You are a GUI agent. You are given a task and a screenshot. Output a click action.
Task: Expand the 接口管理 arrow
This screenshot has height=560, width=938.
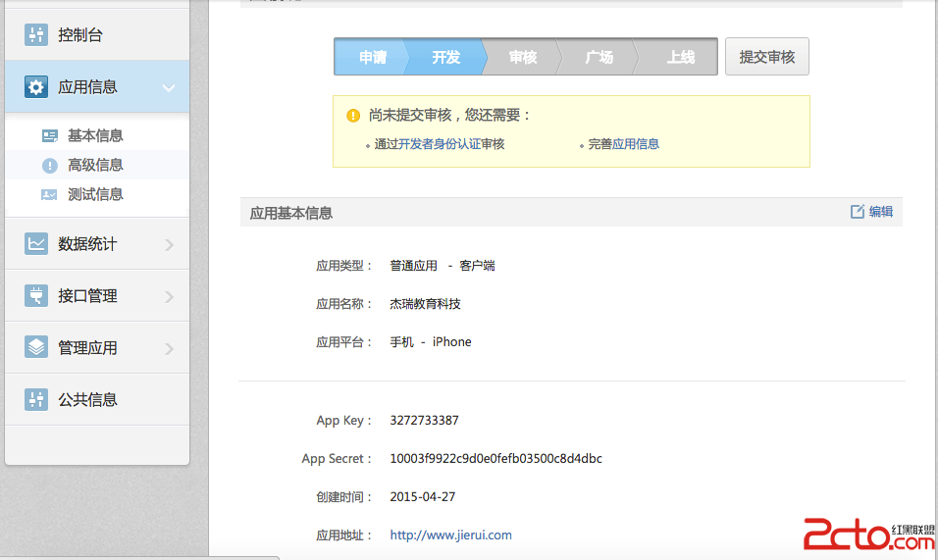pos(169,296)
